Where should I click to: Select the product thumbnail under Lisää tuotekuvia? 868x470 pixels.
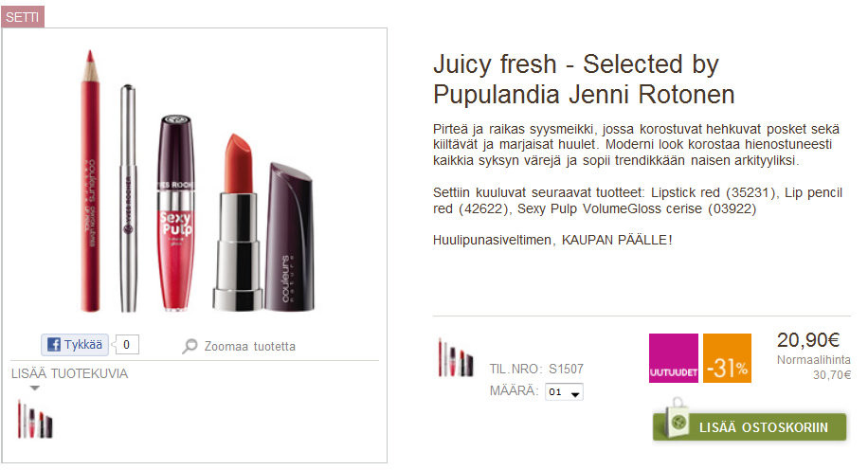[35, 419]
